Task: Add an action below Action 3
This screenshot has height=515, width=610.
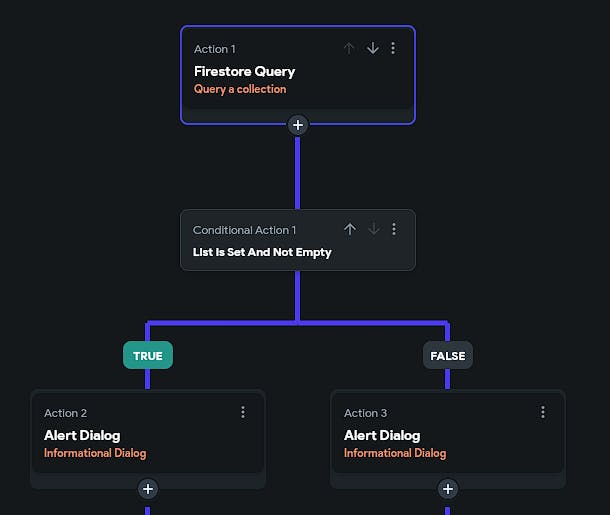Action: [448, 489]
